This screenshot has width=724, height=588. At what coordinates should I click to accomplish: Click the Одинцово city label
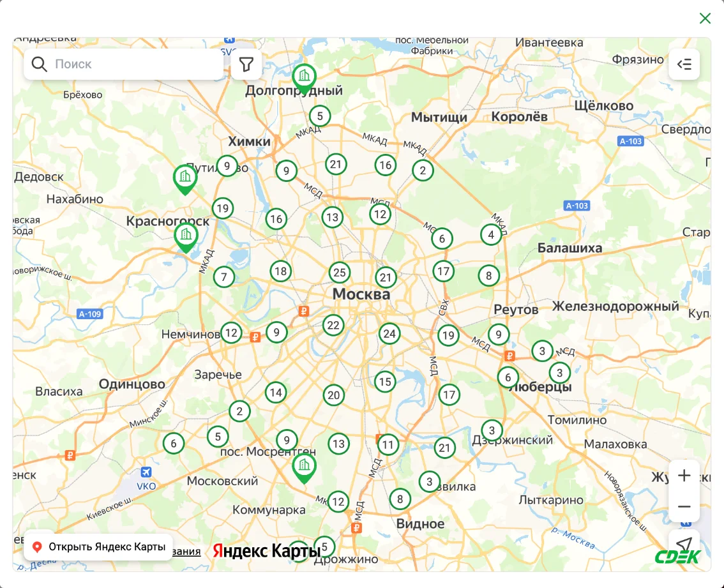tap(132, 384)
